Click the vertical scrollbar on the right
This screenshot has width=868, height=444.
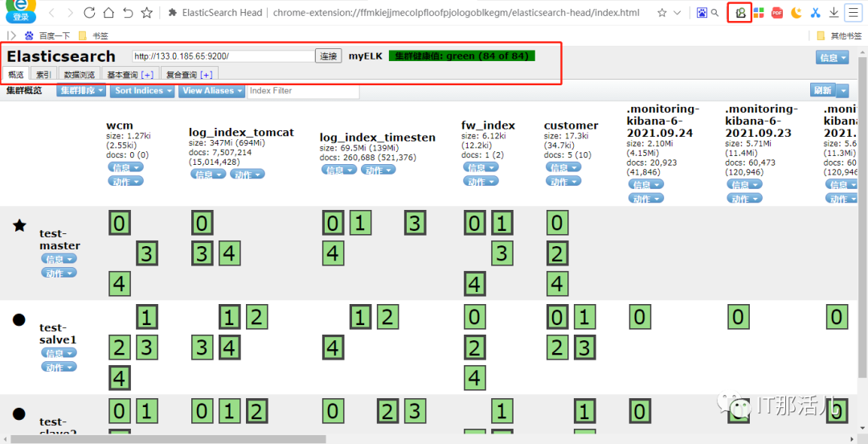pos(862,218)
